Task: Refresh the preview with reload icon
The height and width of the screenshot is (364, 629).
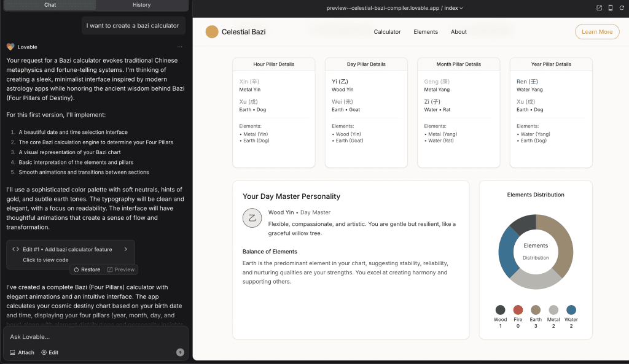Action: [x=622, y=8]
